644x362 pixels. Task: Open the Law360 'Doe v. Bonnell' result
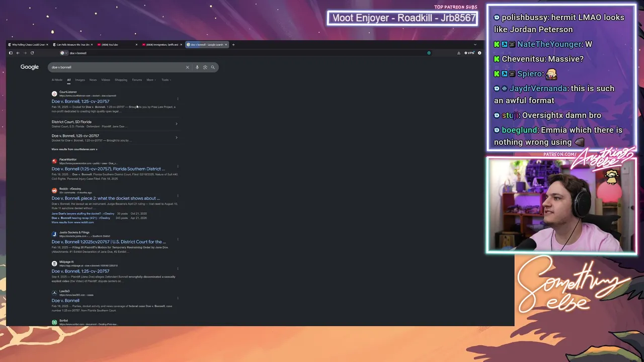[x=65, y=301]
